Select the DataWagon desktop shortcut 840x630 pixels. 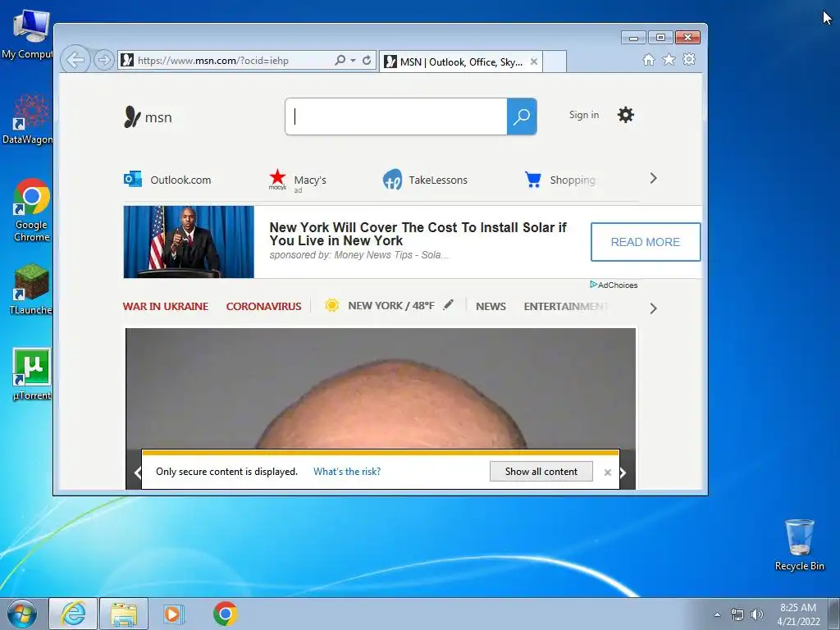[30, 119]
